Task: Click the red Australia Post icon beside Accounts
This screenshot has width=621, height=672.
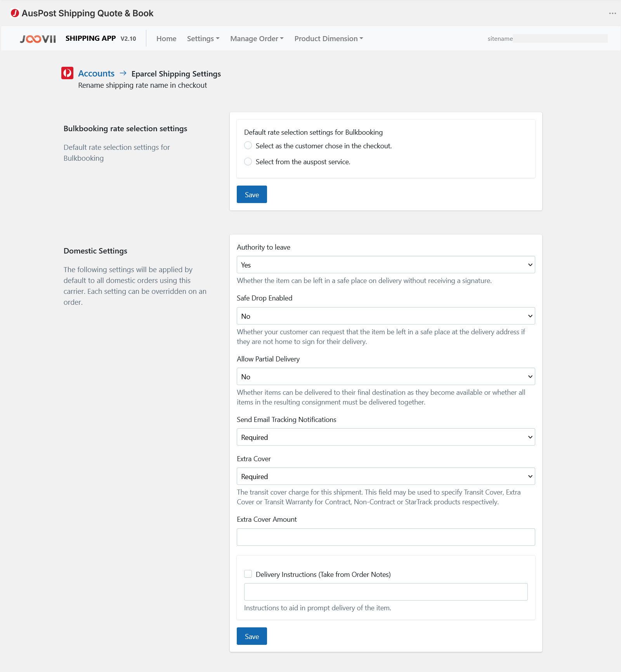Action: 68,73
